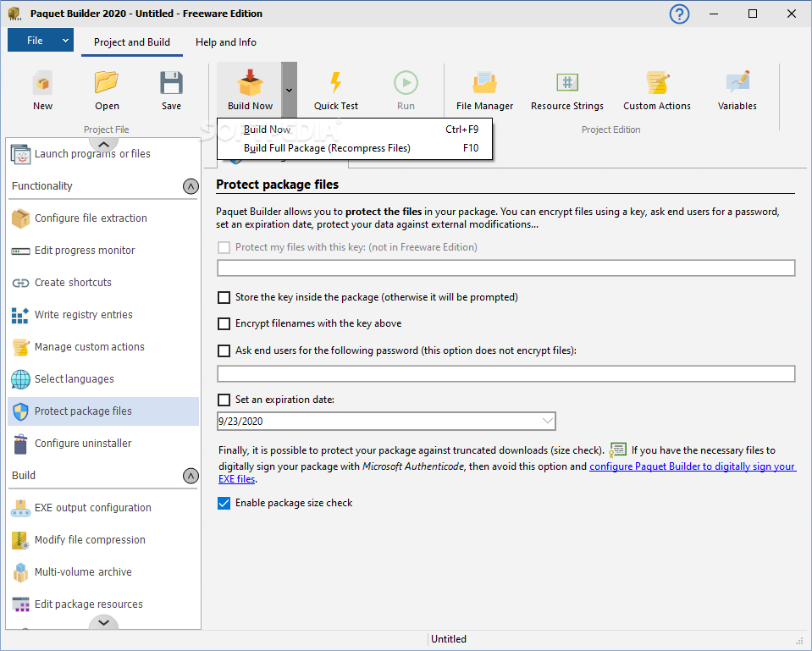This screenshot has width=812, height=651.
Task: Open Create shortcuts page
Action: (x=103, y=282)
